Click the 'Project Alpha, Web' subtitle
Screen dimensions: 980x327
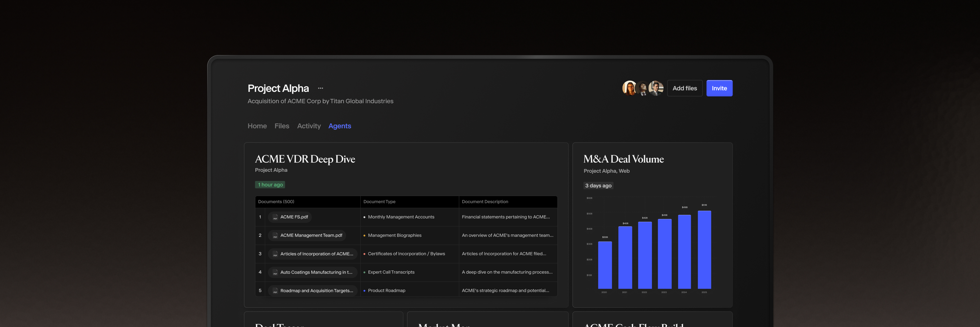(x=606, y=171)
